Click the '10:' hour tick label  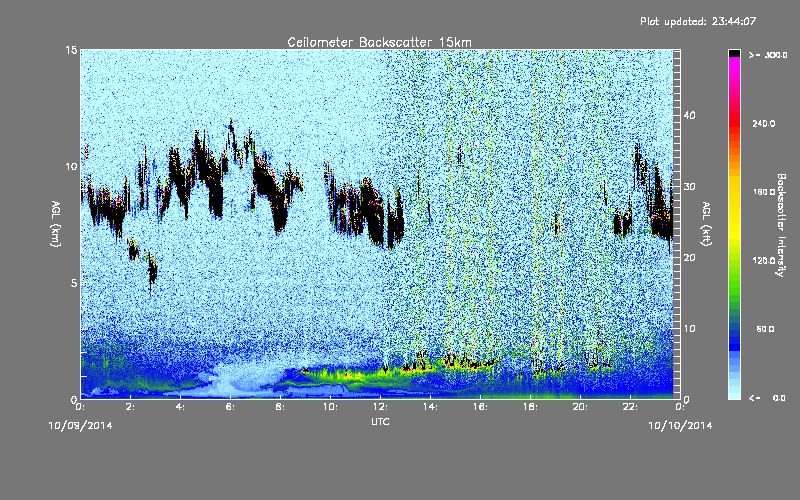[330, 407]
